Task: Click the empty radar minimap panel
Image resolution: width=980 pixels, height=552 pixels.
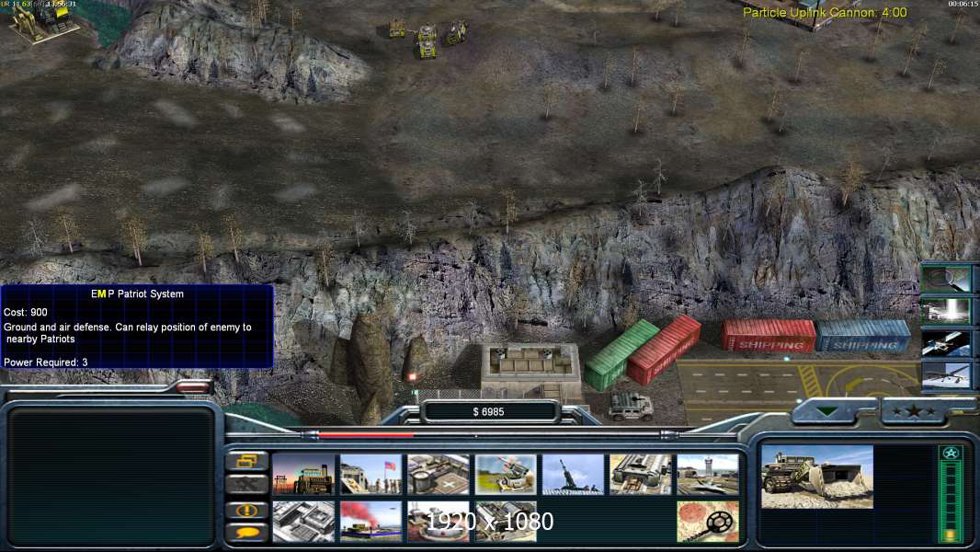Action: coord(111,477)
